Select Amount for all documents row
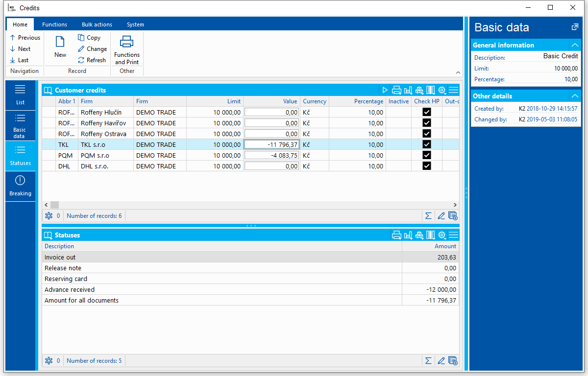This screenshot has height=376, width=588. click(250, 300)
